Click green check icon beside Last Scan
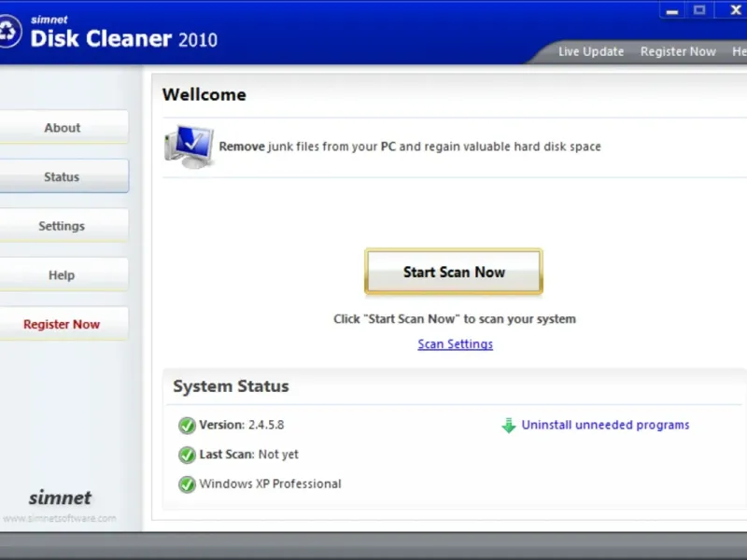This screenshot has height=560, width=747. [187, 455]
